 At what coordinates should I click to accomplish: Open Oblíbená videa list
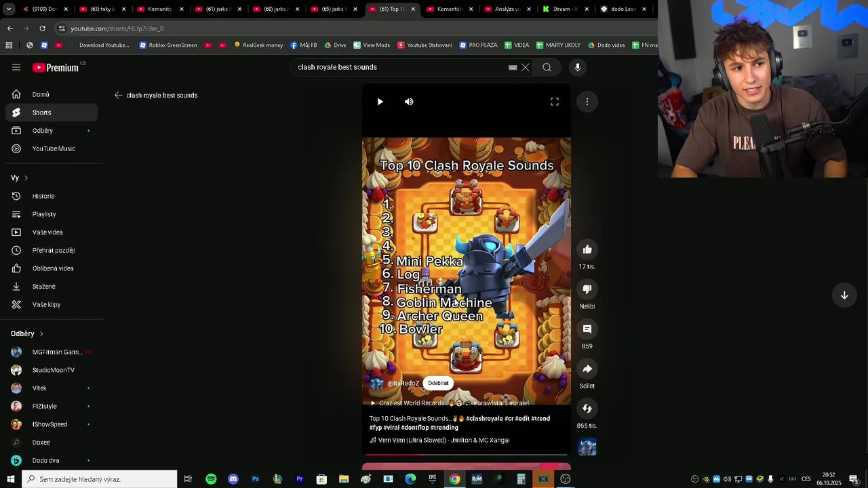[52, 268]
